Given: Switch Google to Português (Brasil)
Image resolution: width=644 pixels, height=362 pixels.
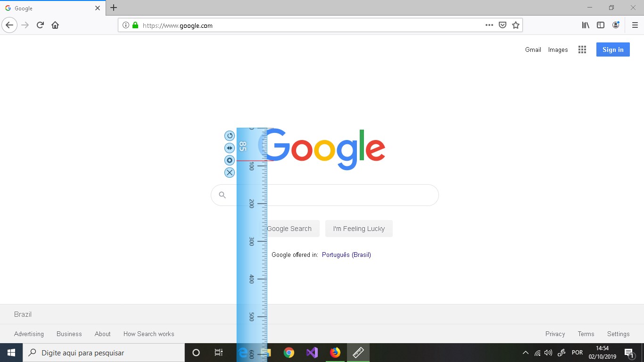Looking at the screenshot, I should click(x=347, y=255).
